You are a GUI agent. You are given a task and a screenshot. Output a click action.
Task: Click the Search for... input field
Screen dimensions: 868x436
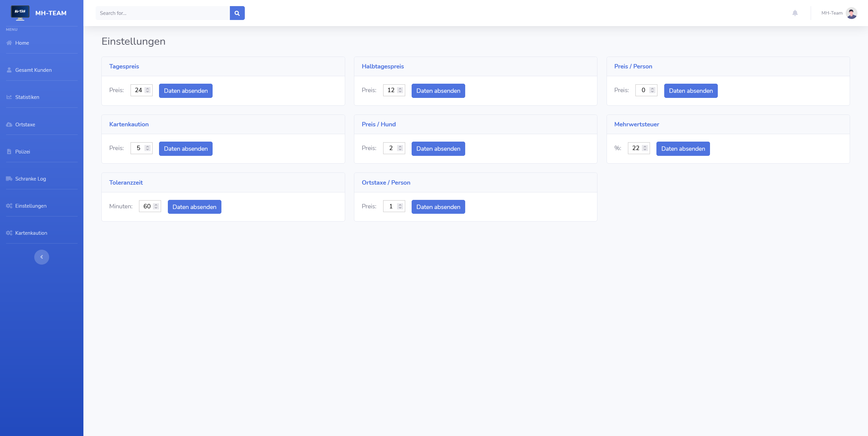point(163,13)
